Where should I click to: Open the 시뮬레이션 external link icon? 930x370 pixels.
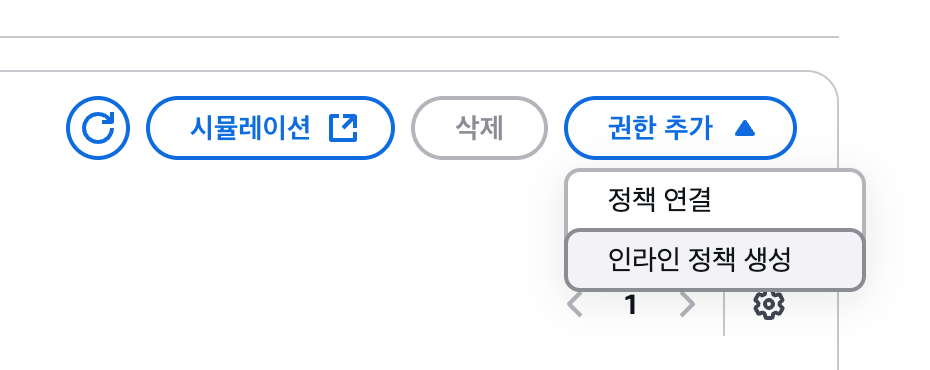343,128
